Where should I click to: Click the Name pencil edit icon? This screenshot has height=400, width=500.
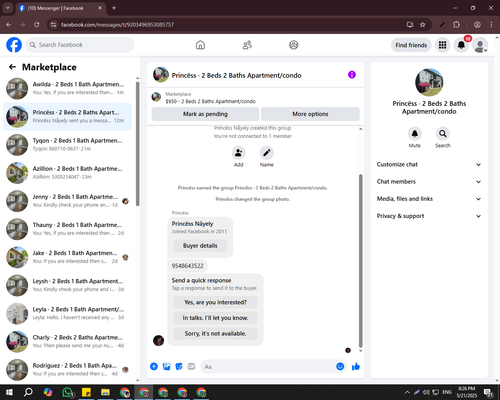(267, 153)
